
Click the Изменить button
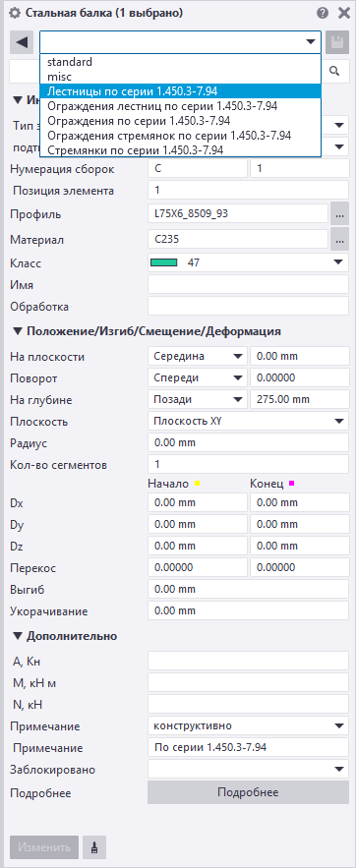pyautogui.click(x=44, y=847)
